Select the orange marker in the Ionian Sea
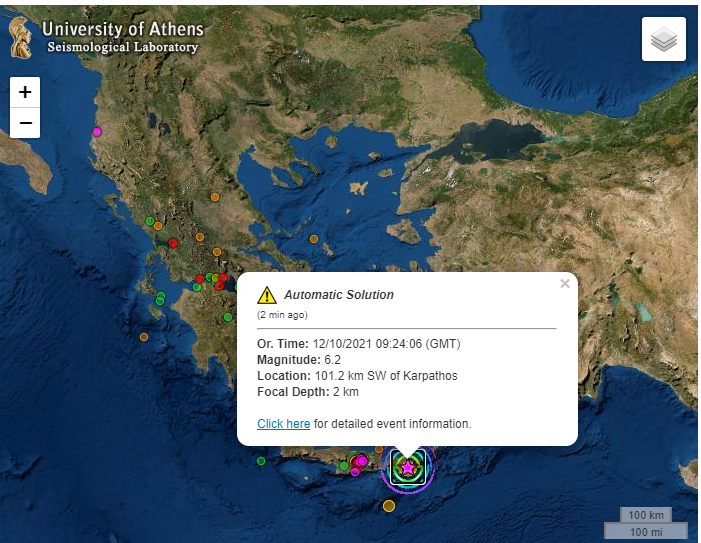701x543 pixels. (144, 337)
